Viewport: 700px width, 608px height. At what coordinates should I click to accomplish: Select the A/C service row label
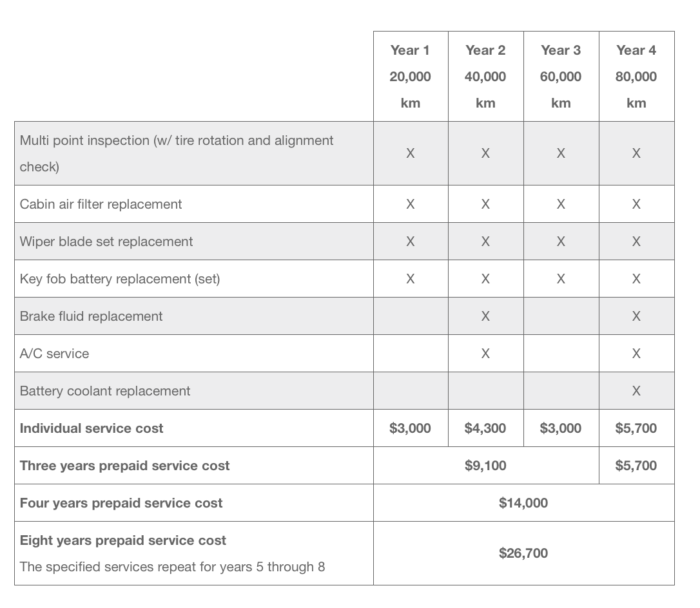click(55, 354)
